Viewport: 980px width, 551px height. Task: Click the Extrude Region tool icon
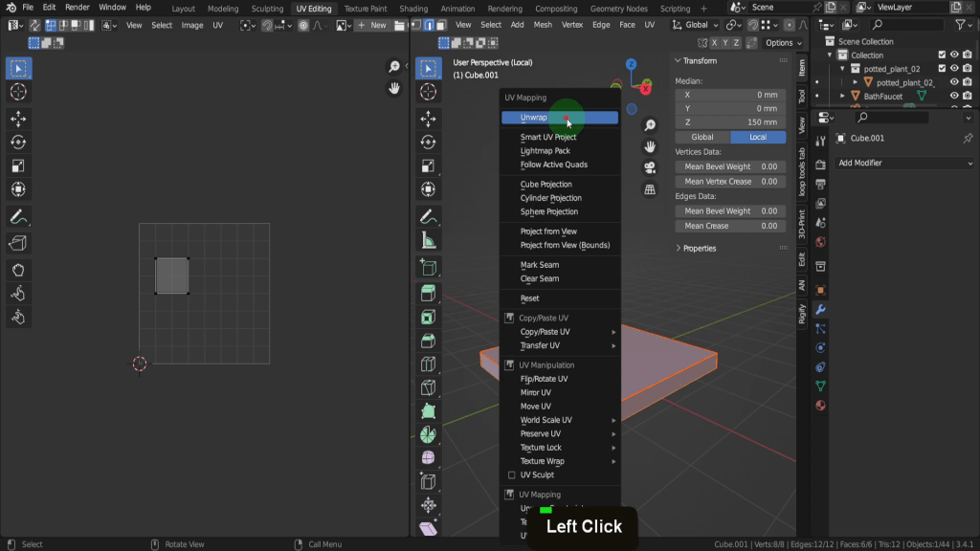[x=428, y=293]
